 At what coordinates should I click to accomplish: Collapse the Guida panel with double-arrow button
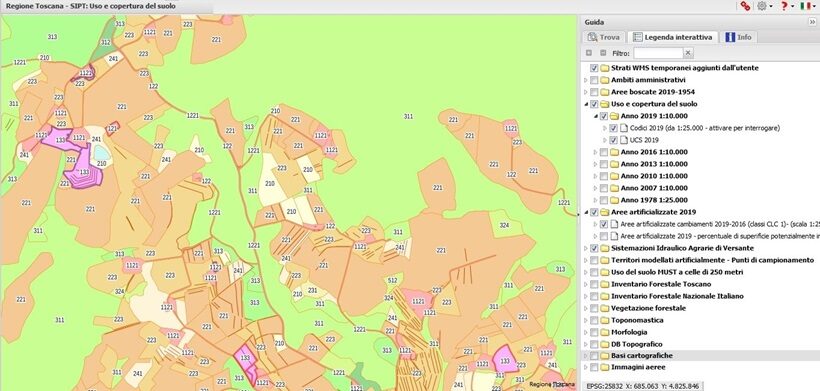click(x=812, y=22)
